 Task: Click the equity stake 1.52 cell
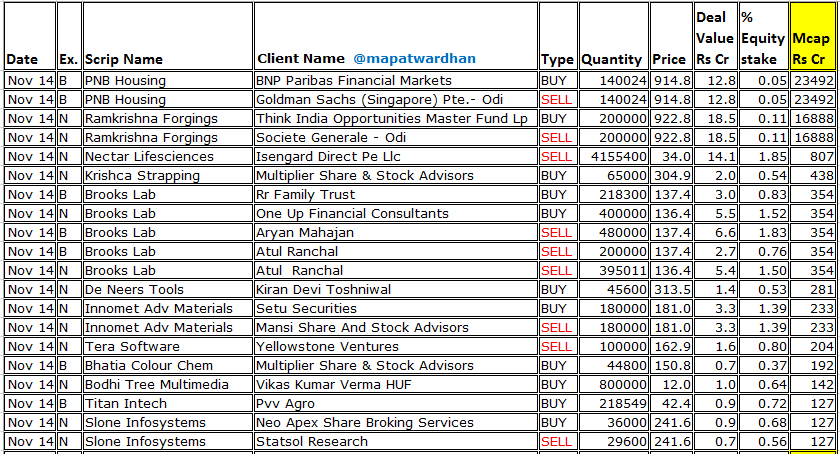pyautogui.click(x=763, y=213)
